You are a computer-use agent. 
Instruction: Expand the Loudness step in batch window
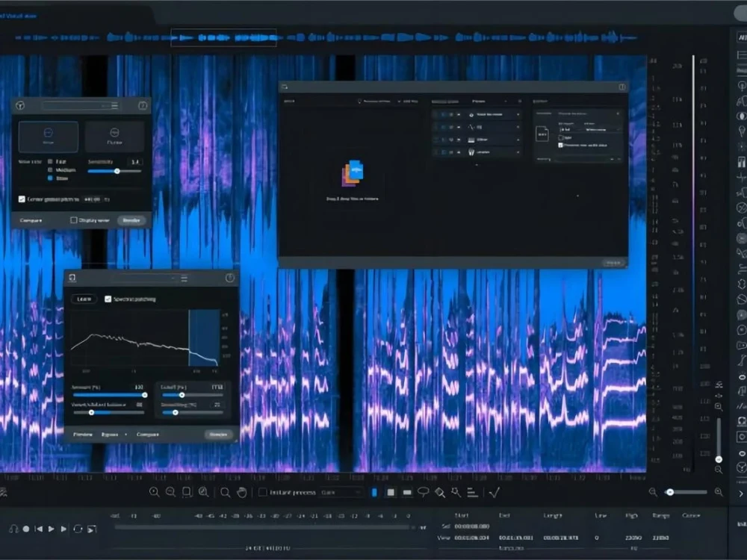tap(518, 152)
